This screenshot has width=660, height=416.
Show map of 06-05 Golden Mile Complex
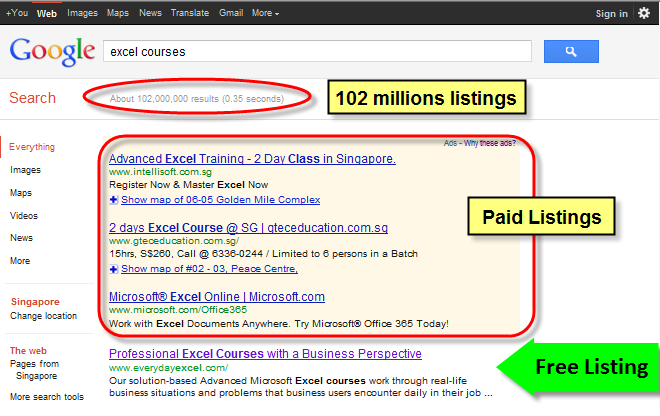click(x=221, y=200)
